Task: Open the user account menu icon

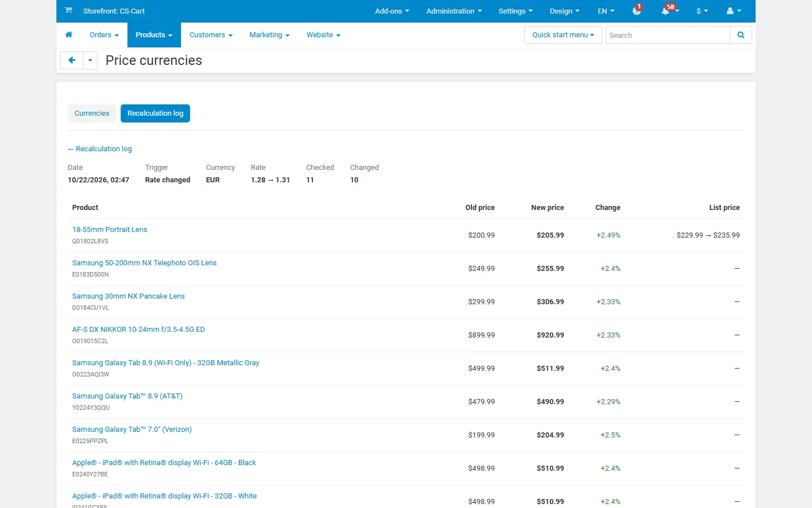Action: tap(734, 11)
